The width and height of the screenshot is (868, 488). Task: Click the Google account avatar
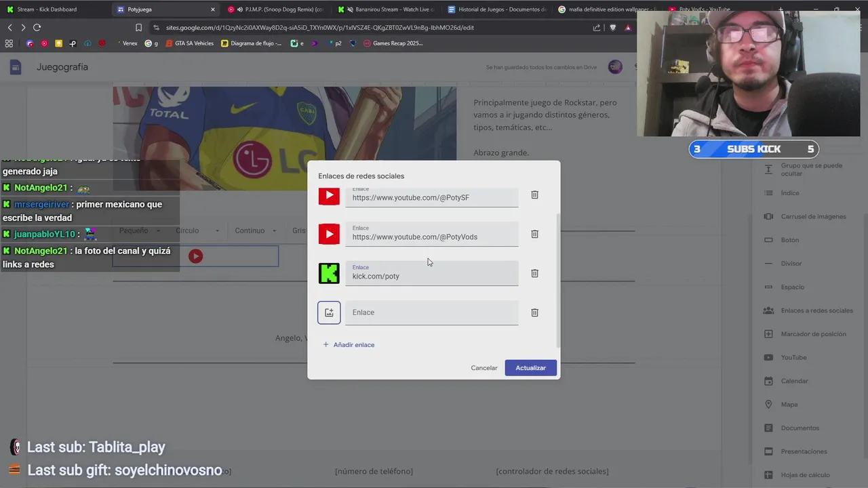(615, 66)
